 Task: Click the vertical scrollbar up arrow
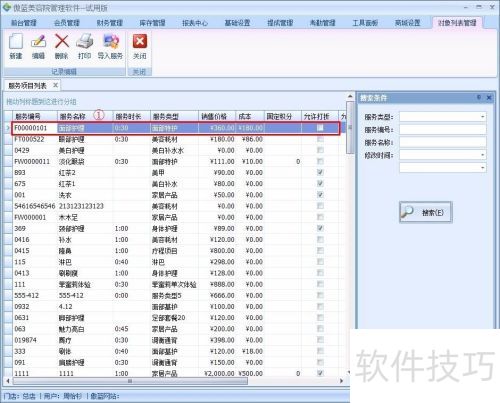pos(350,96)
